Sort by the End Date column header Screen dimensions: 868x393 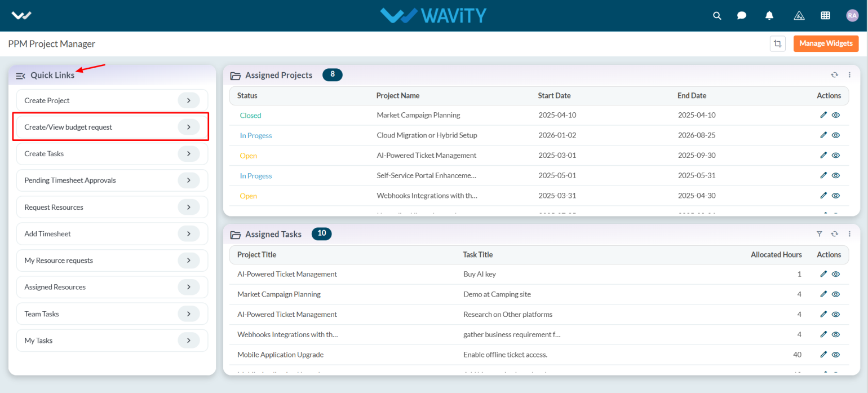click(x=692, y=95)
